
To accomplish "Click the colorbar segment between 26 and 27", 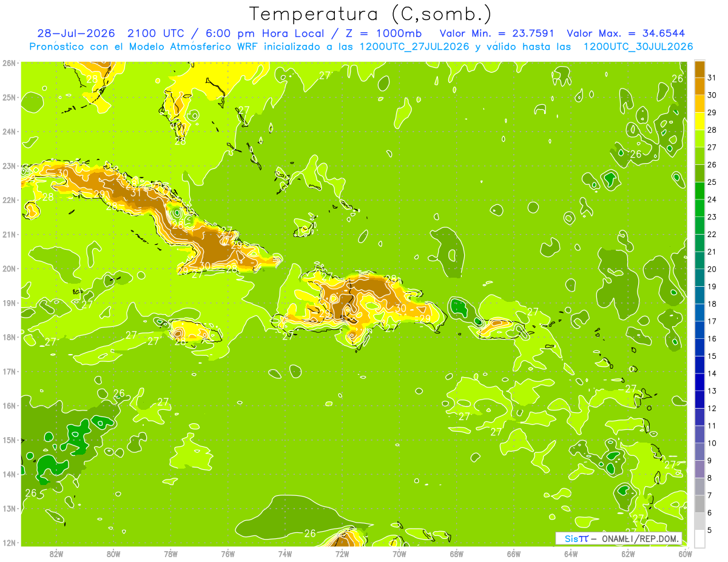I will point(699,156).
